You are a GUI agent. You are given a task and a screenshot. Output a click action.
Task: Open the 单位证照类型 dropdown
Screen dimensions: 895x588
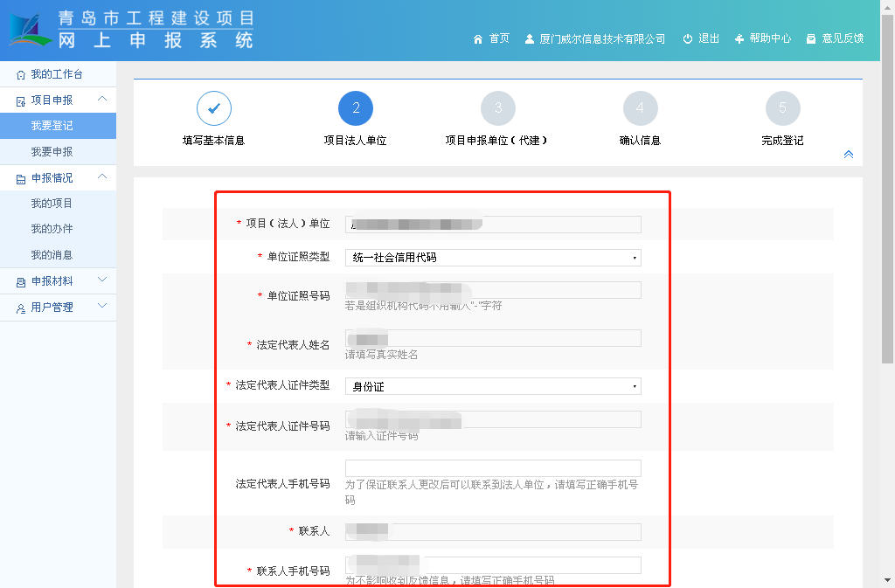[x=493, y=258]
